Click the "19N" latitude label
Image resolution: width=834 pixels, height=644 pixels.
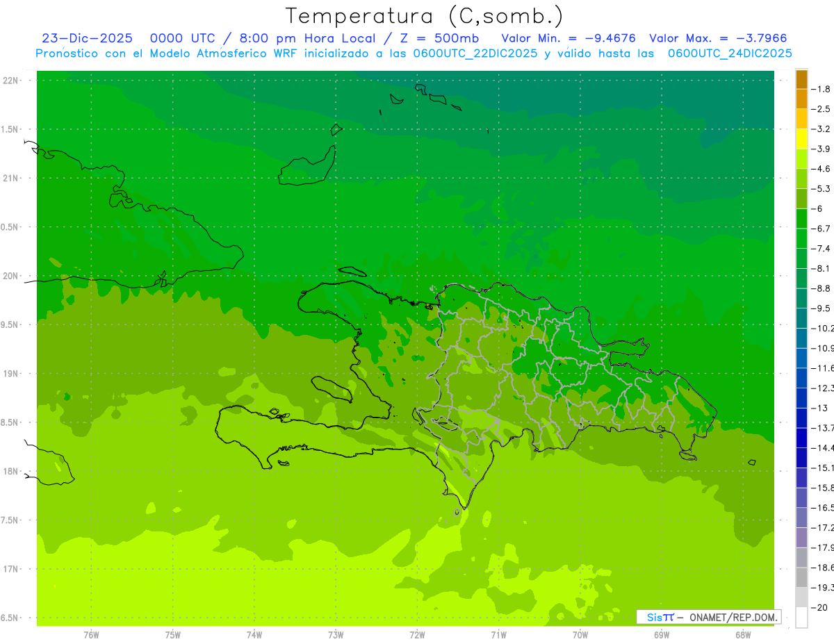(12, 374)
